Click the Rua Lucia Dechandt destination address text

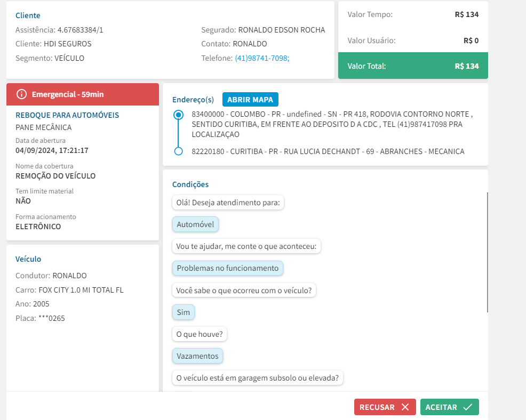coord(328,151)
